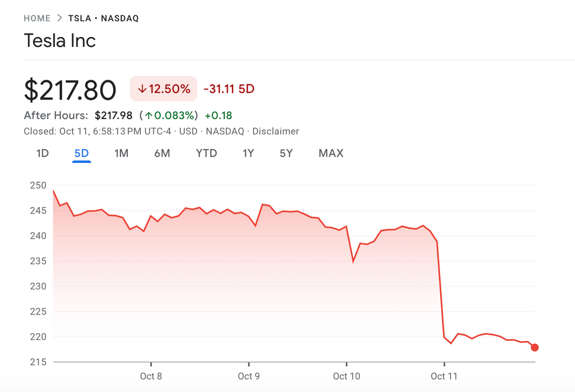Screen dimensions: 575x392
Task: Click the Oct 10 axis label
Action: [x=346, y=376]
